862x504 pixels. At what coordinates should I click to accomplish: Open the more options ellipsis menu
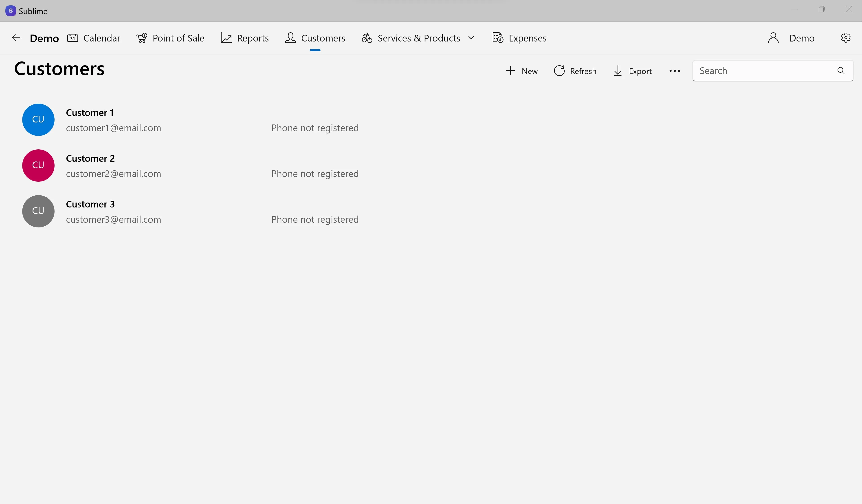(675, 71)
